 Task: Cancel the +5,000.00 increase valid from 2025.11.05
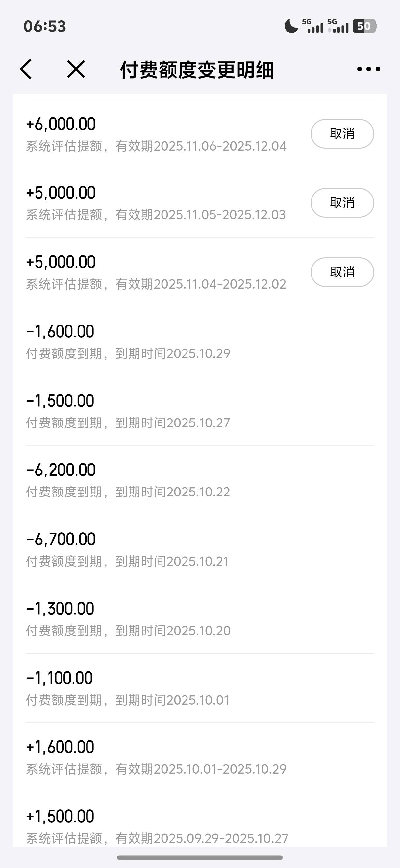pos(342,203)
